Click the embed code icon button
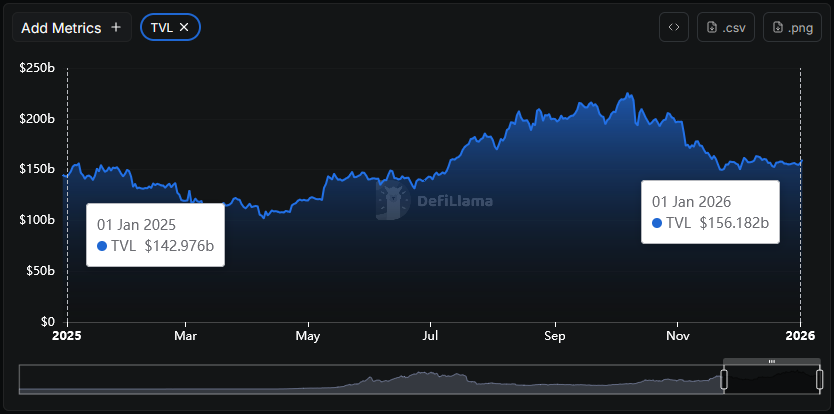 [x=673, y=28]
